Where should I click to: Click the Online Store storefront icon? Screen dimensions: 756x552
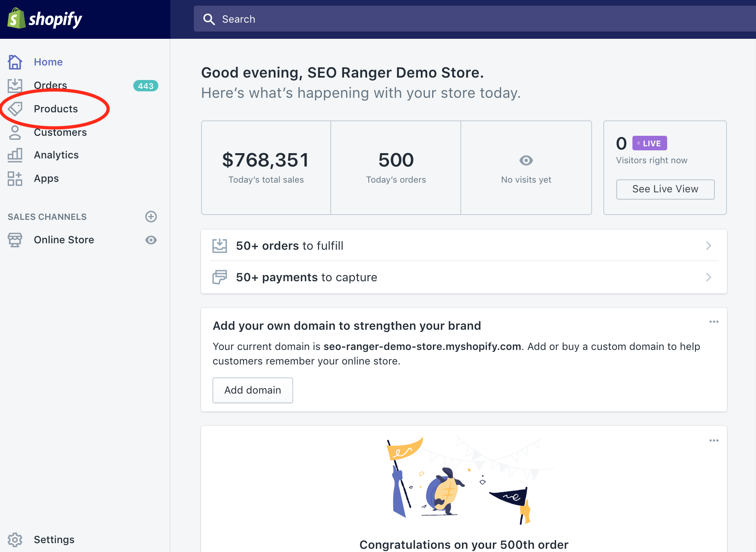(x=15, y=240)
